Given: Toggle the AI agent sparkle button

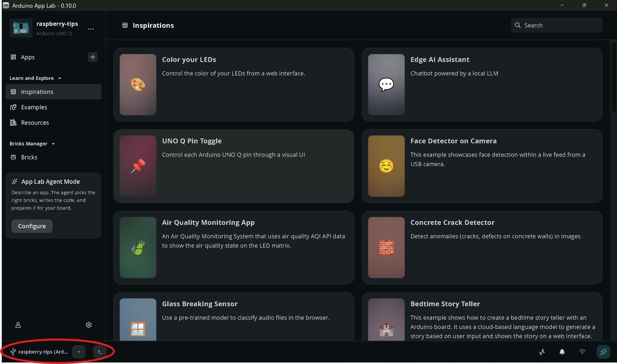Looking at the screenshot, I should coord(603,352).
